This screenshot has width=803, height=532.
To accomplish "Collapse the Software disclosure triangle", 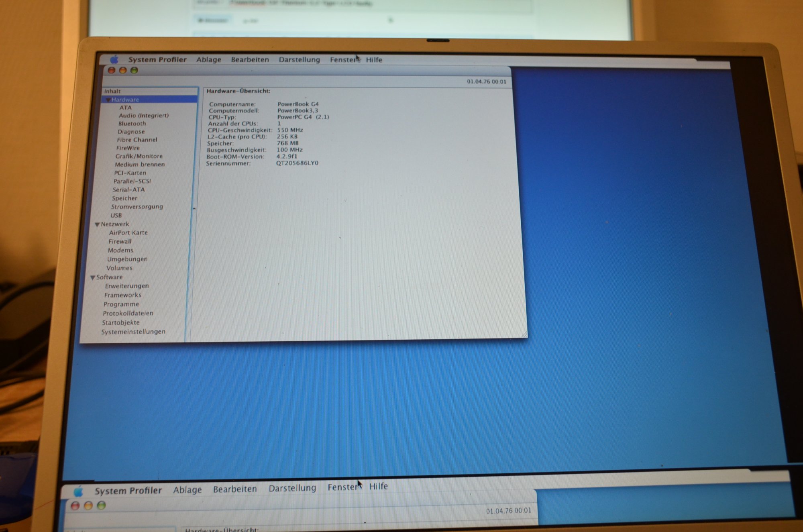I will (x=92, y=277).
